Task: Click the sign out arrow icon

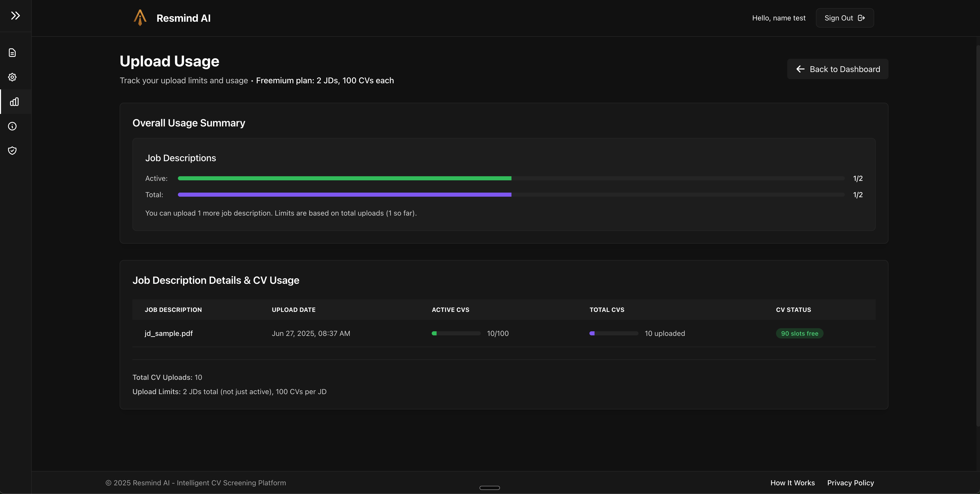Action: [x=861, y=18]
